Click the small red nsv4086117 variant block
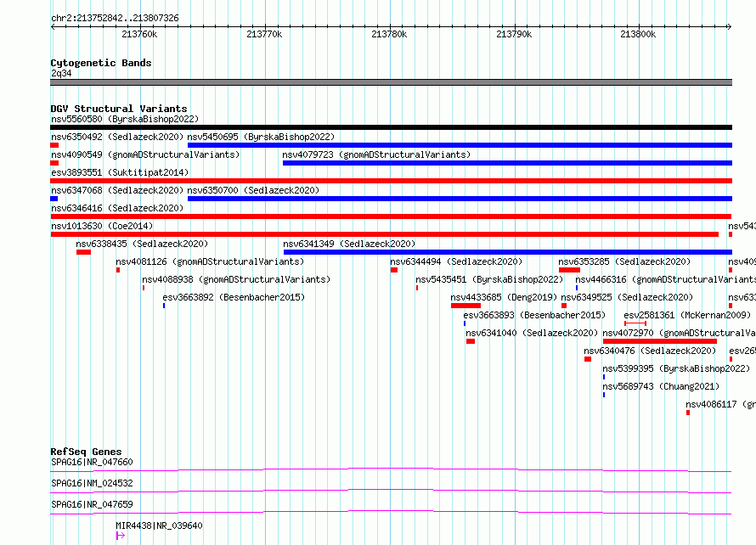Image resolution: width=756 pixels, height=545 pixels. tap(688, 413)
